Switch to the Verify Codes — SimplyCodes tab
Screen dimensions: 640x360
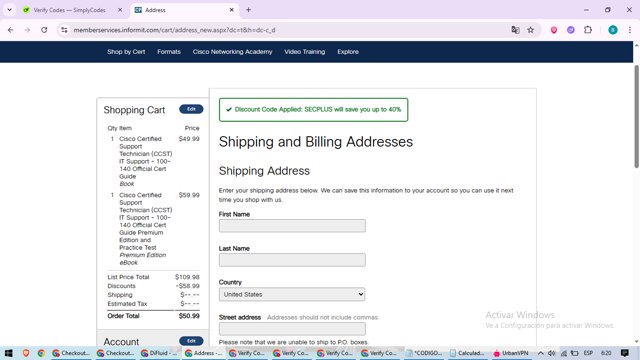pos(69,10)
